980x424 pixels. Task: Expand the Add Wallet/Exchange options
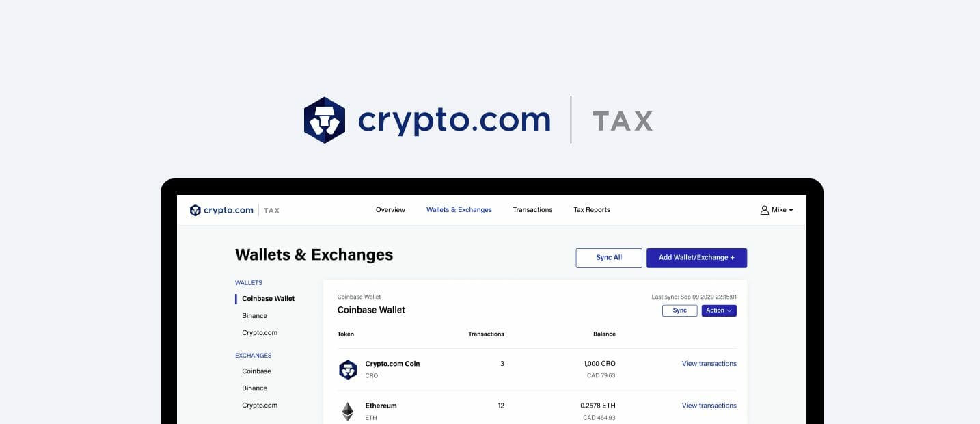click(696, 258)
